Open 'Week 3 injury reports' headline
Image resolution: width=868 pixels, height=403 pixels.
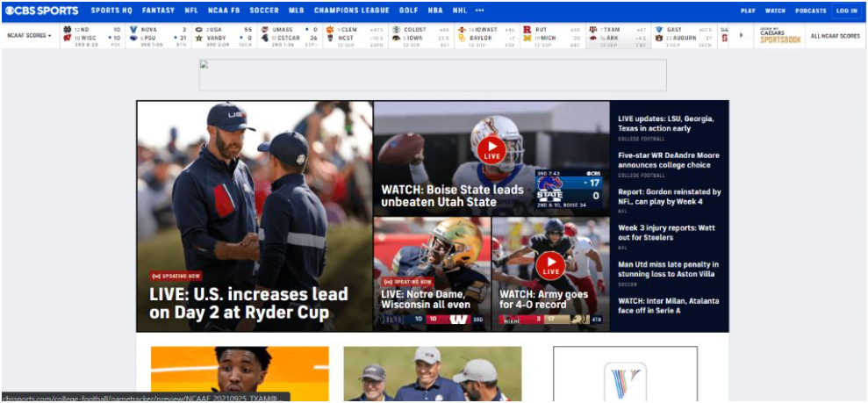tap(665, 233)
